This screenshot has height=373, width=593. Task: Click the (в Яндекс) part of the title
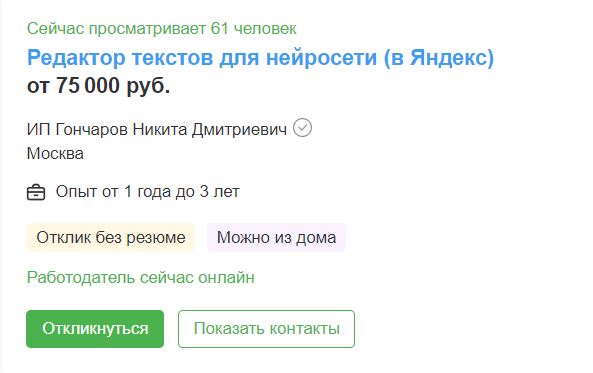pyautogui.click(x=439, y=58)
